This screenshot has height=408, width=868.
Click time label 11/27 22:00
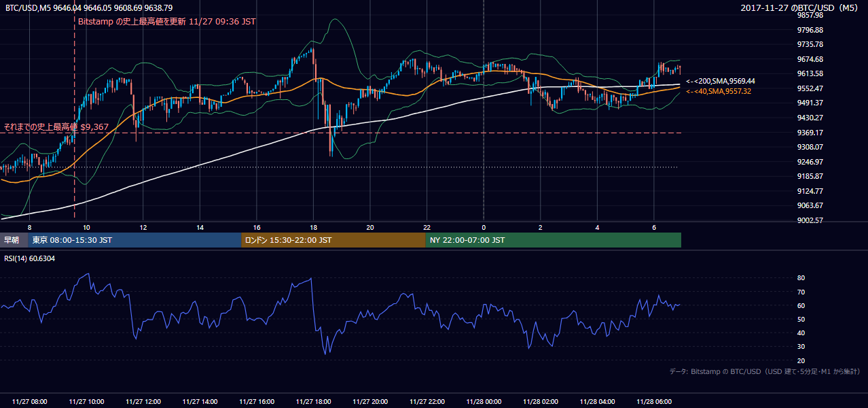(427, 401)
